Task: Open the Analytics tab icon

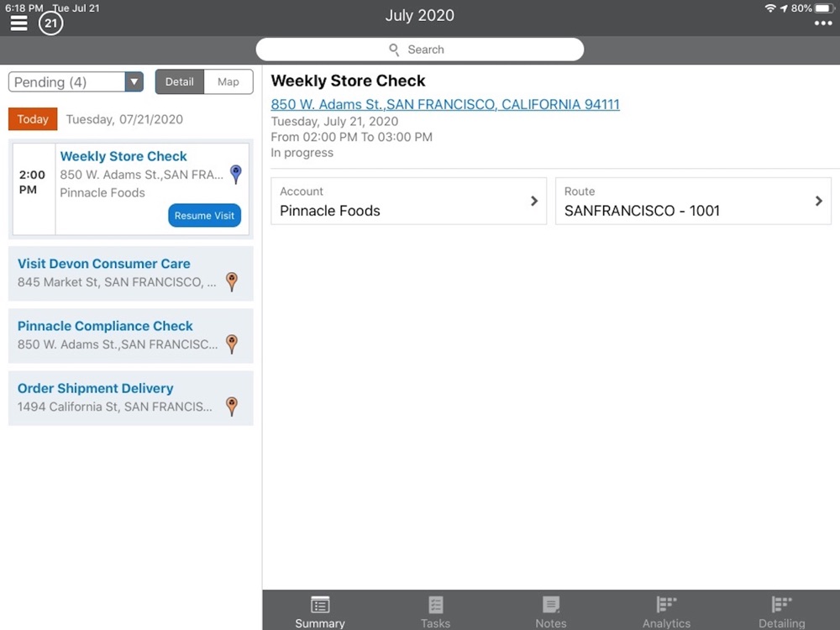Action: pos(666,605)
